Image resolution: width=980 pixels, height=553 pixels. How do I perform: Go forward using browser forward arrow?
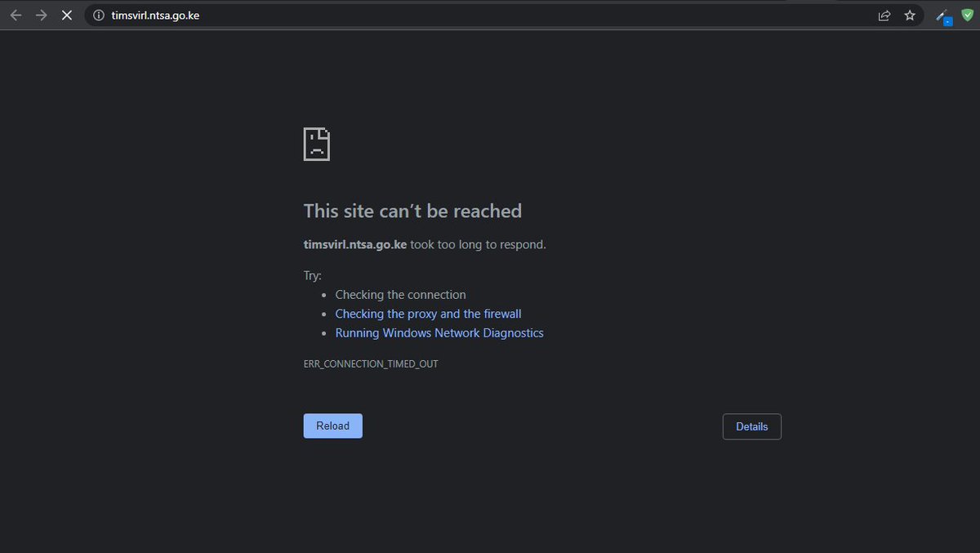pyautogui.click(x=42, y=15)
